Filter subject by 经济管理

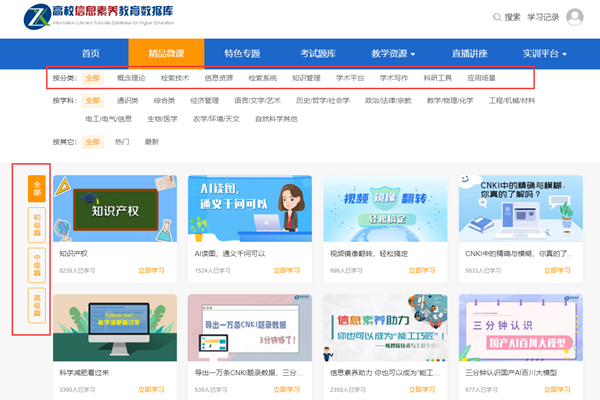205,101
